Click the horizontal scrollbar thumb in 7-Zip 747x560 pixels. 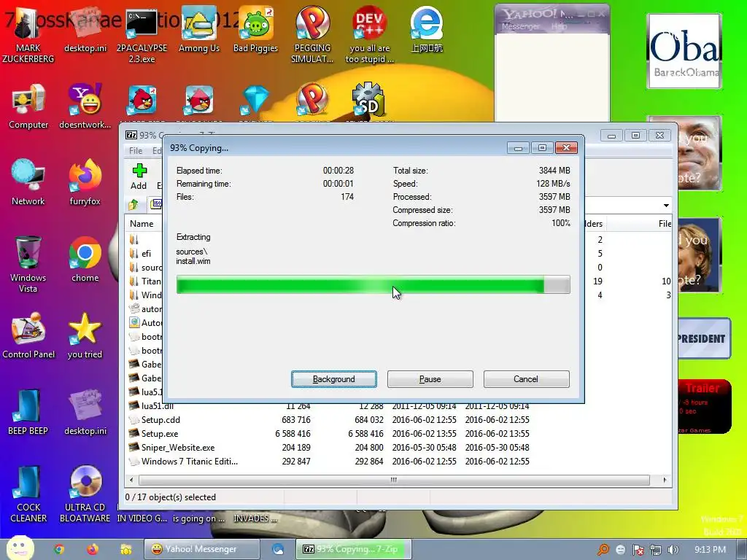tap(394, 480)
